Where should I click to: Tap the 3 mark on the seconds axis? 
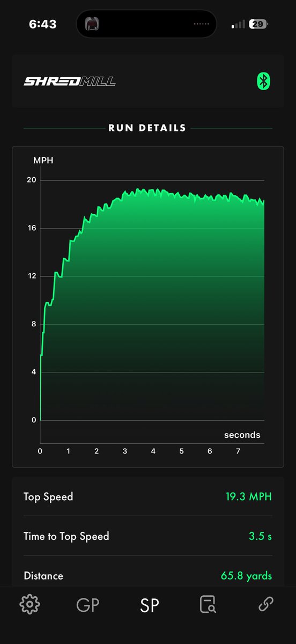[125, 451]
